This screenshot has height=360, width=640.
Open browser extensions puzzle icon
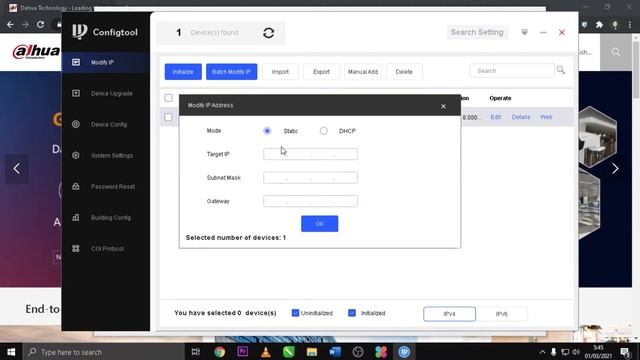coord(599,25)
